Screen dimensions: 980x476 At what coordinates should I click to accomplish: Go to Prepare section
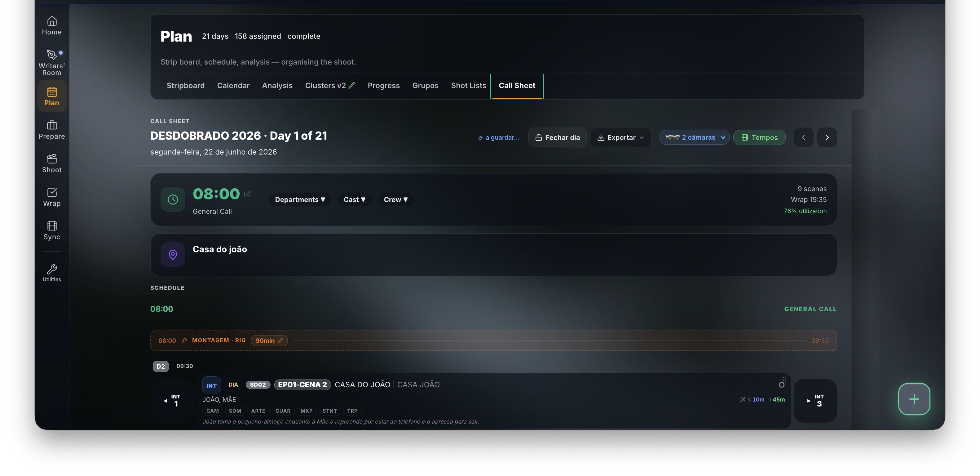[x=52, y=130]
